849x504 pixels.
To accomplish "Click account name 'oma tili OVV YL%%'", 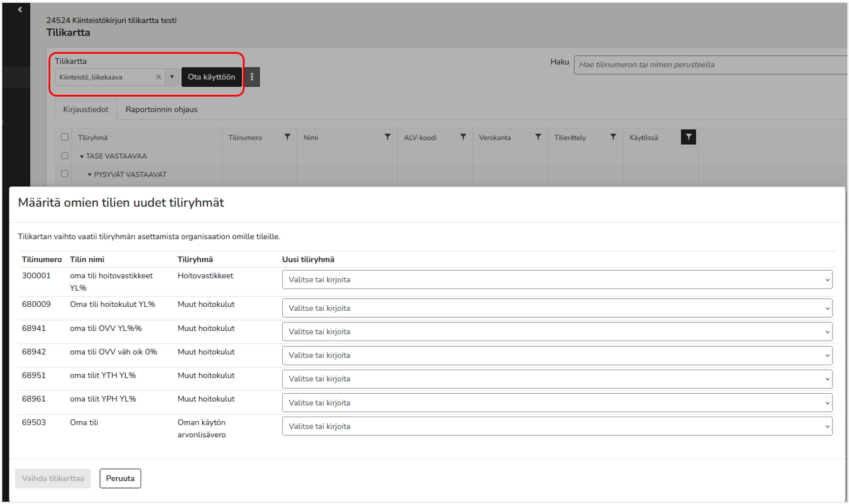I will [x=106, y=328].
